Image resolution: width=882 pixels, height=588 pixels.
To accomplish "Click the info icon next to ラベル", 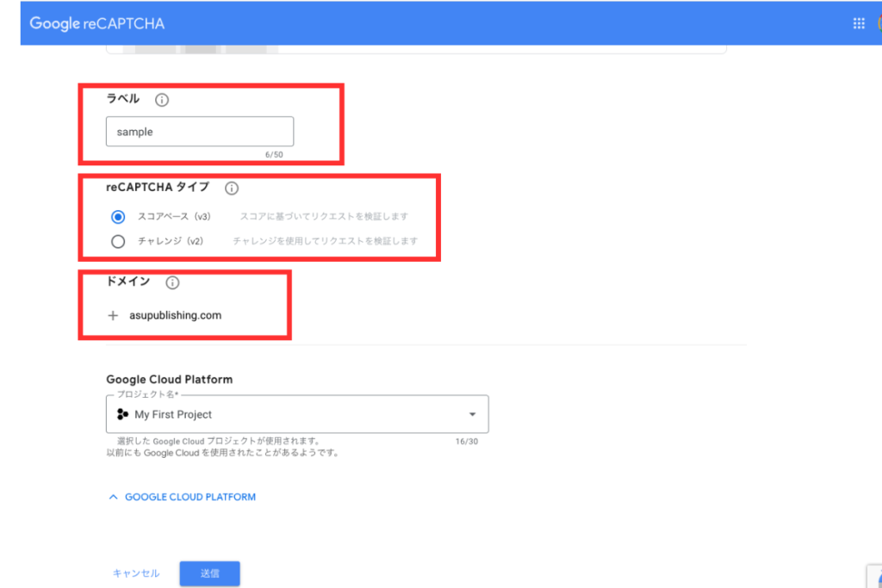I will 162,100.
